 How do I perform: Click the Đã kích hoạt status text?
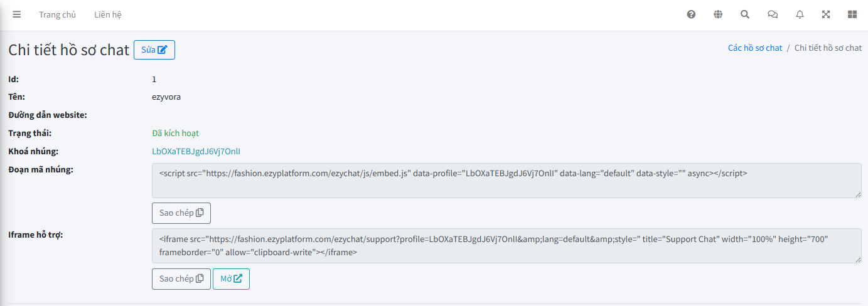tap(176, 133)
